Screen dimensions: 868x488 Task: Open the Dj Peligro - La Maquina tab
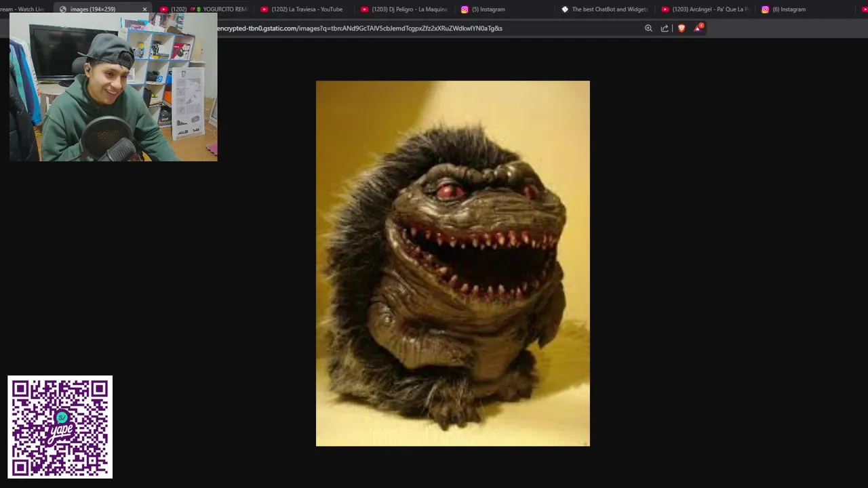403,9
